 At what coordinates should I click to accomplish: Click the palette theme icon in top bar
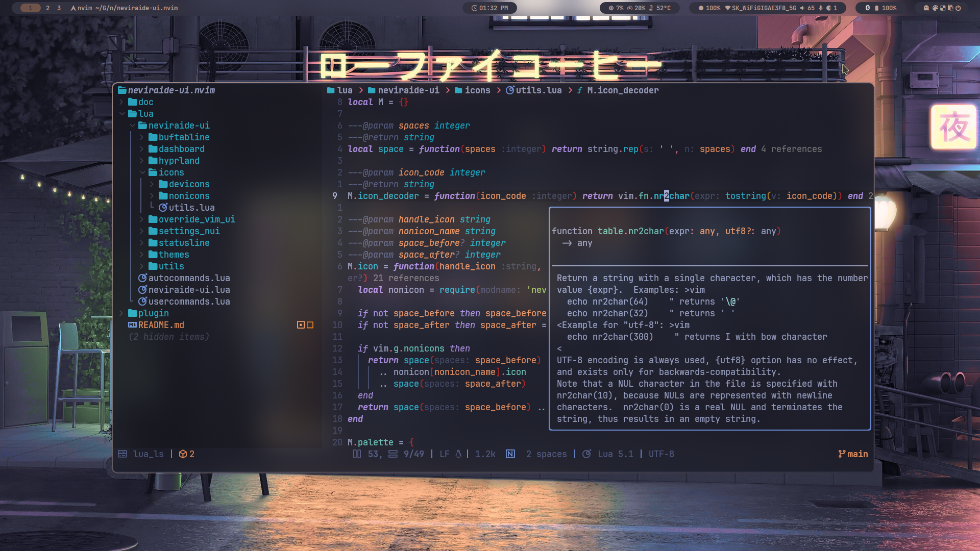coord(935,8)
